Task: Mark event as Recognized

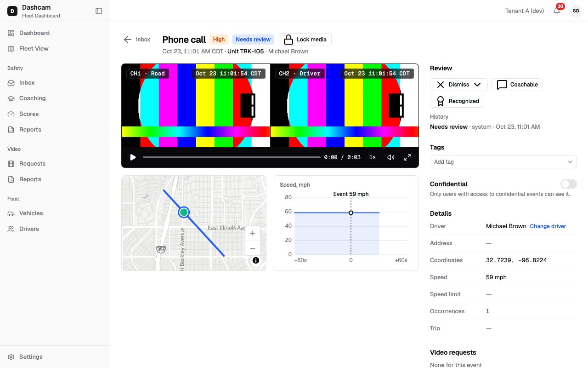Action: [457, 101]
